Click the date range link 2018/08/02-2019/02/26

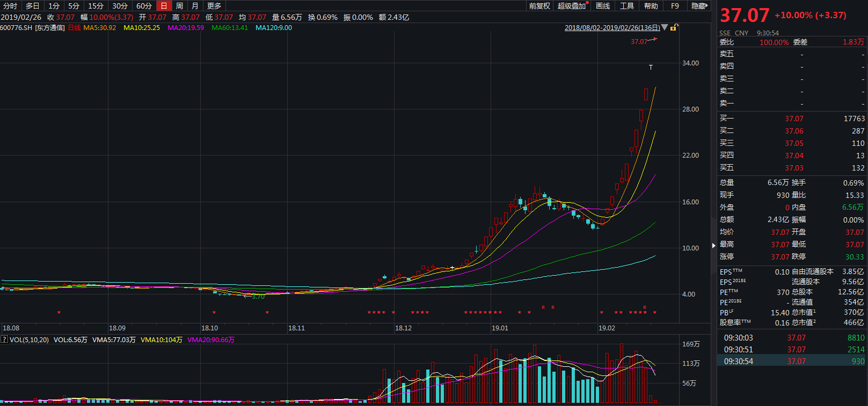(x=612, y=28)
